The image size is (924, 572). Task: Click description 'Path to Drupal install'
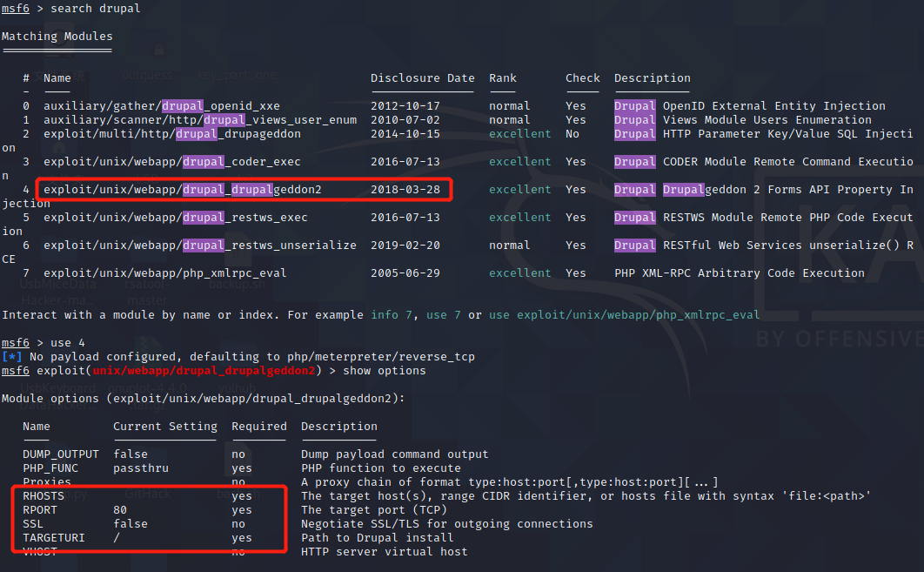[377, 538]
